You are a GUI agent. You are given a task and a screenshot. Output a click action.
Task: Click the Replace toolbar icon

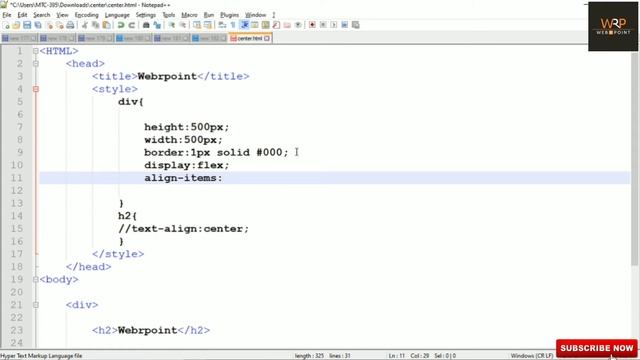tap(157, 25)
